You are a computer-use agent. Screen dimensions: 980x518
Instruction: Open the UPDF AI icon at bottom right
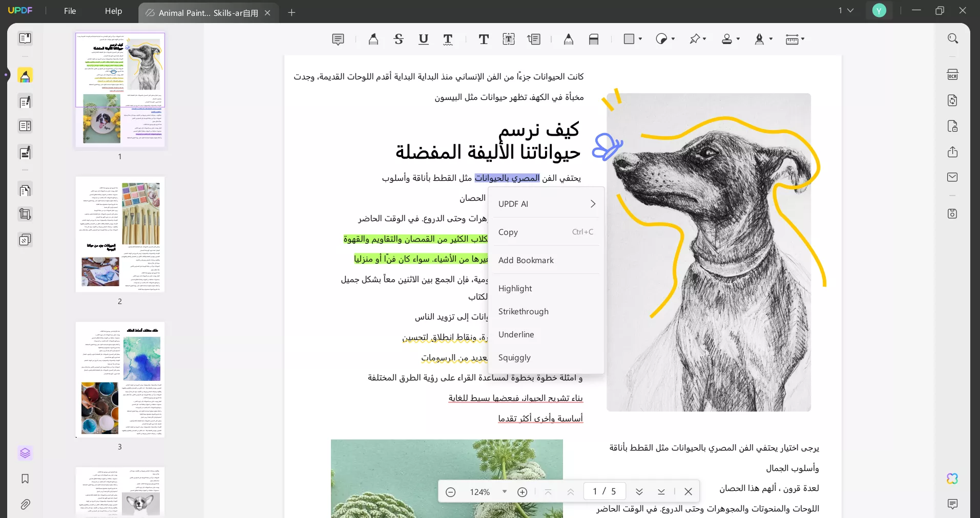[x=952, y=479]
